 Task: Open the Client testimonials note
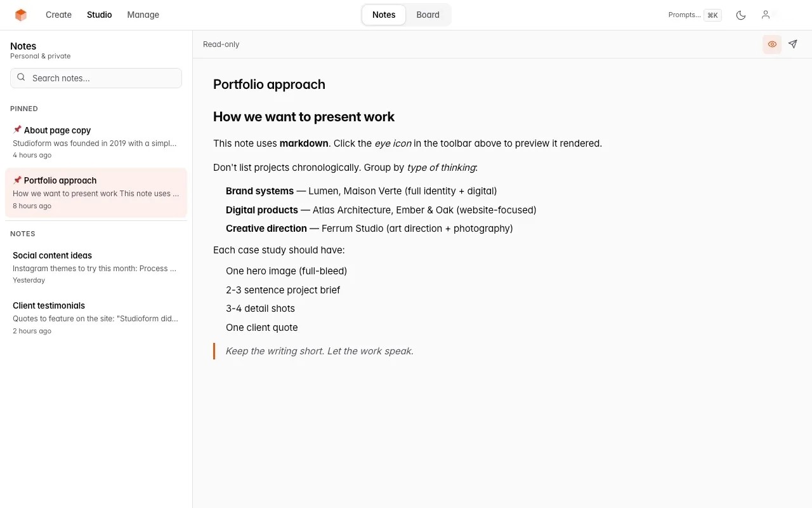tap(95, 317)
